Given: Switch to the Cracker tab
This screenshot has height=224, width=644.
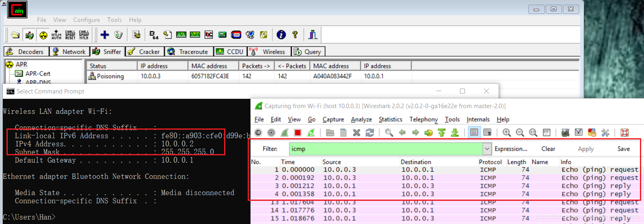Looking at the screenshot, I should tap(145, 52).
